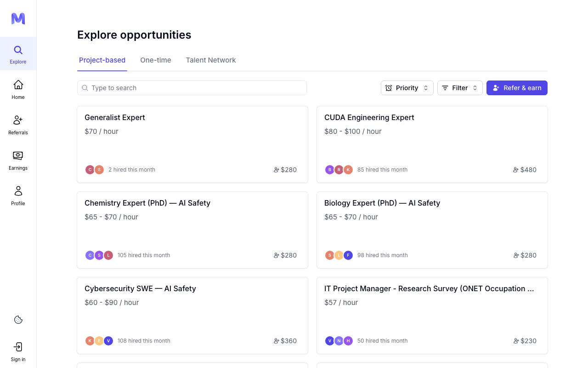Switch to the Talent Network tab
588x368 pixels.
211,60
